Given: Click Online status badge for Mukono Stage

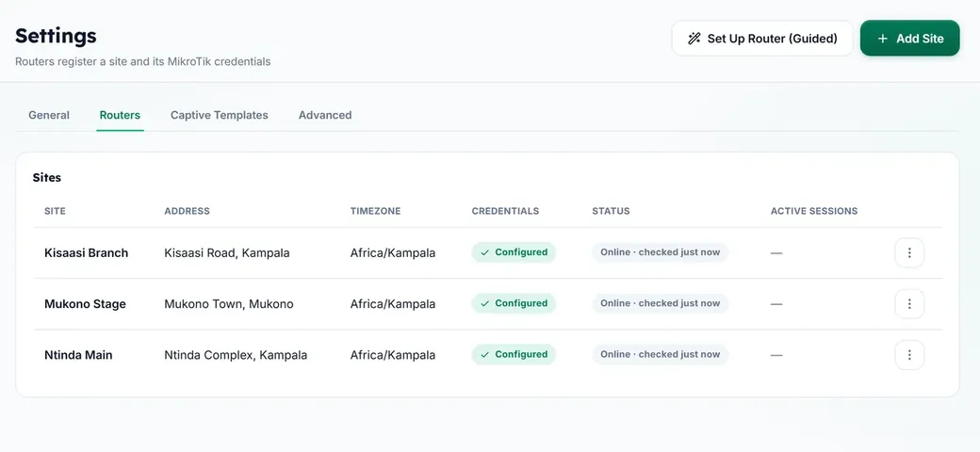Looking at the screenshot, I should coord(660,303).
